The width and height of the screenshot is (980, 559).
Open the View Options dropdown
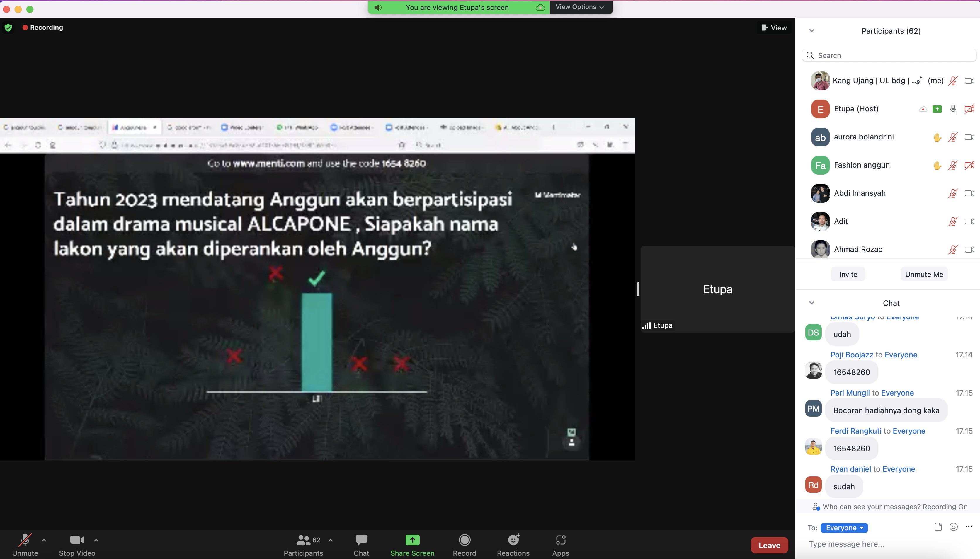580,7
